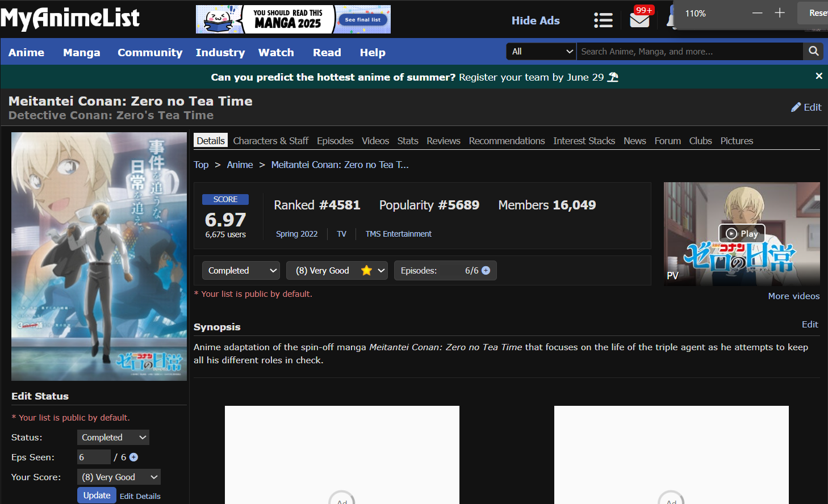Switch to the News tab
This screenshot has height=504, width=828.
click(x=635, y=141)
